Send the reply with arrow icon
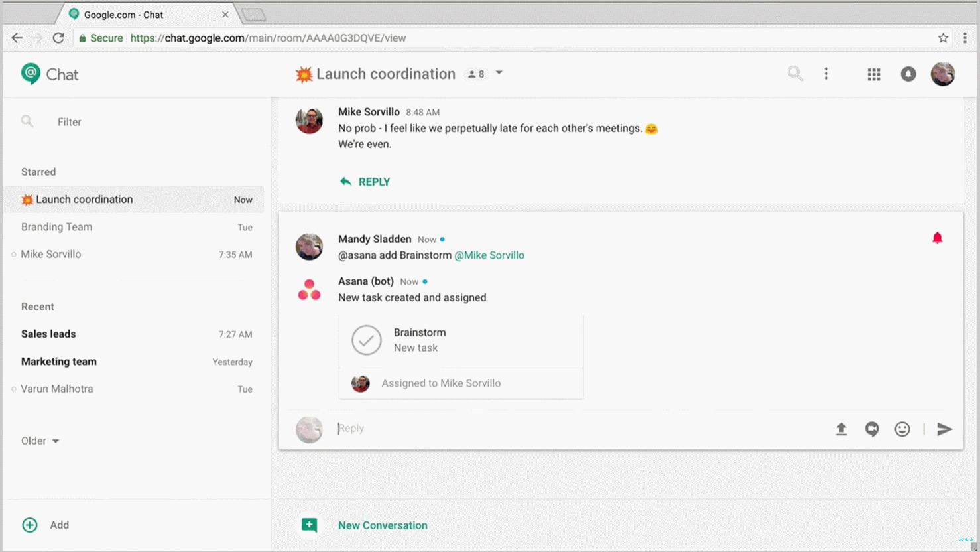 click(945, 429)
